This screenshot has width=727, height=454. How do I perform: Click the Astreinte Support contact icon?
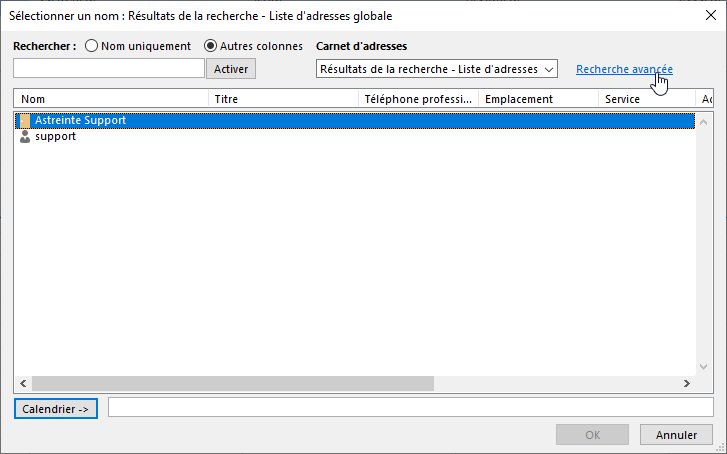coord(25,120)
